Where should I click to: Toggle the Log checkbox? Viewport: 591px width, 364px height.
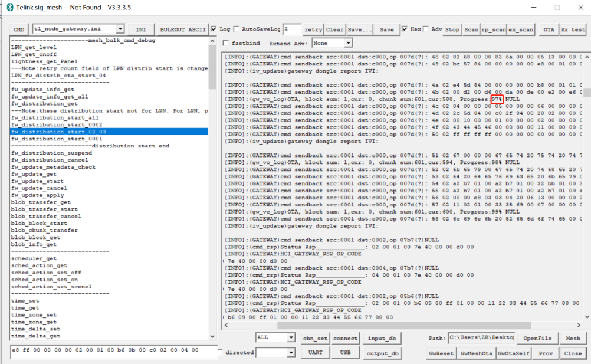214,29
